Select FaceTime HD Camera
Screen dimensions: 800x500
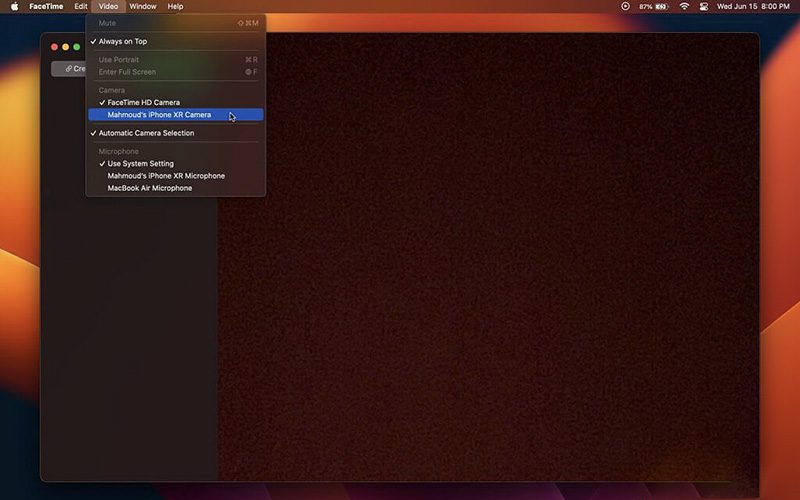tap(176, 103)
